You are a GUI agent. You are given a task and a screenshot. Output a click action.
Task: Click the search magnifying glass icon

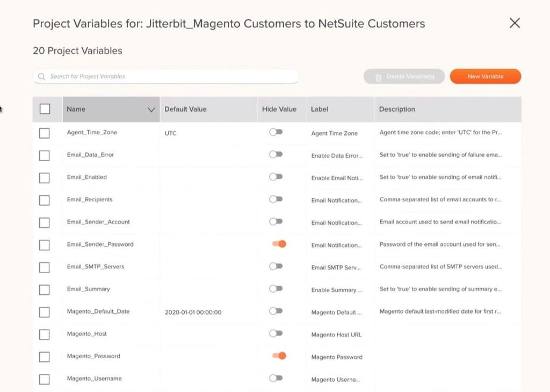tap(41, 76)
